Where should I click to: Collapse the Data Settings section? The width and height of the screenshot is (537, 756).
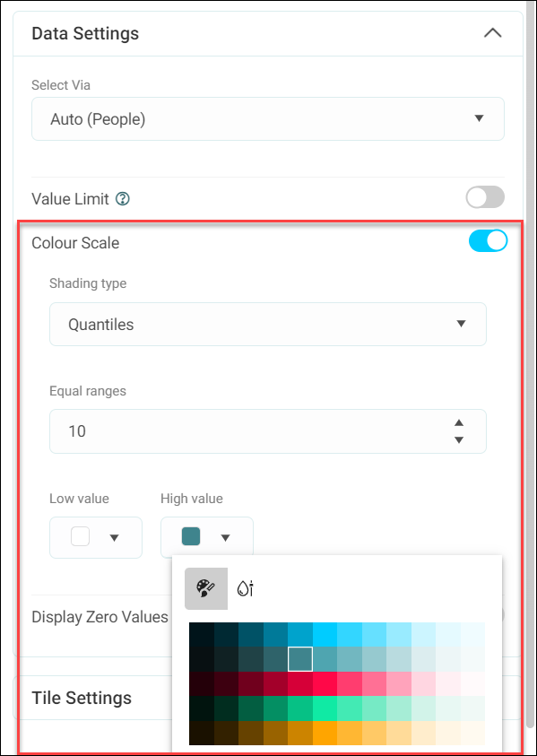pyautogui.click(x=493, y=33)
